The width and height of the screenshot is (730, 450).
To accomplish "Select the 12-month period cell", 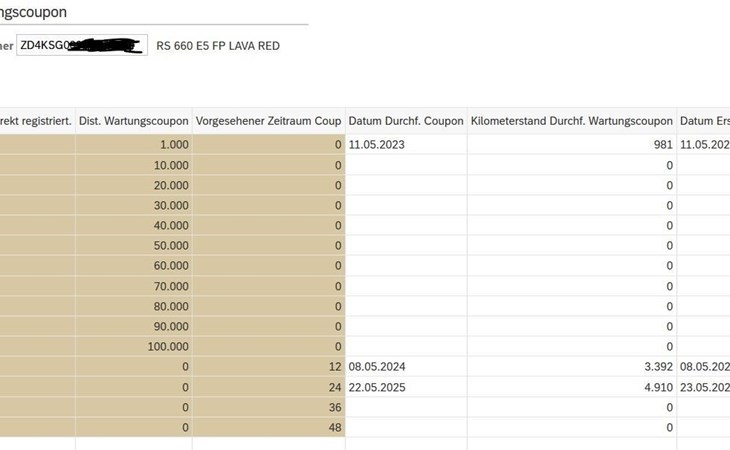I will (x=268, y=367).
